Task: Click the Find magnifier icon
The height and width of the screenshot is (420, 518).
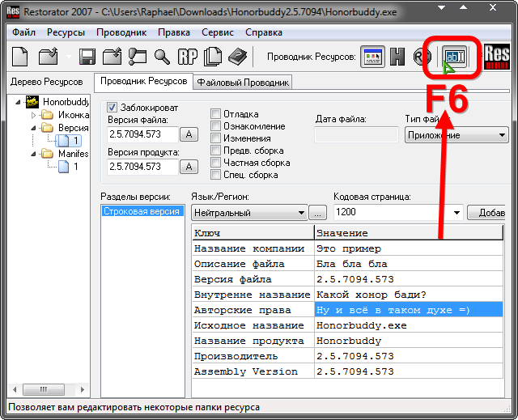Action: 162,57
